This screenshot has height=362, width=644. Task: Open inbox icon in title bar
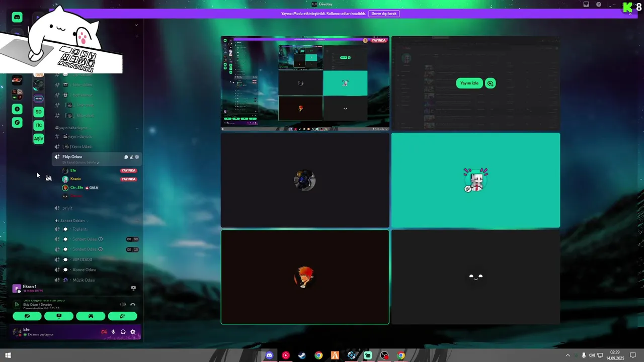coord(586,4)
